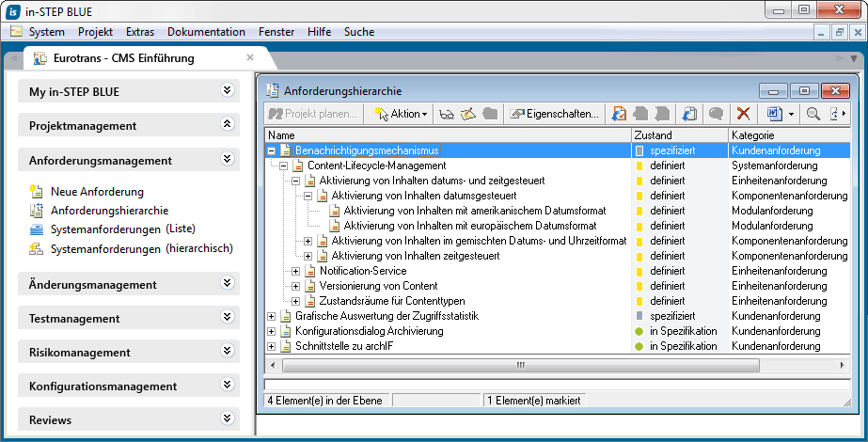Collapse the Benachrichtigungsmechanismus tree node
The width and height of the screenshot is (868, 442).
click(272, 150)
